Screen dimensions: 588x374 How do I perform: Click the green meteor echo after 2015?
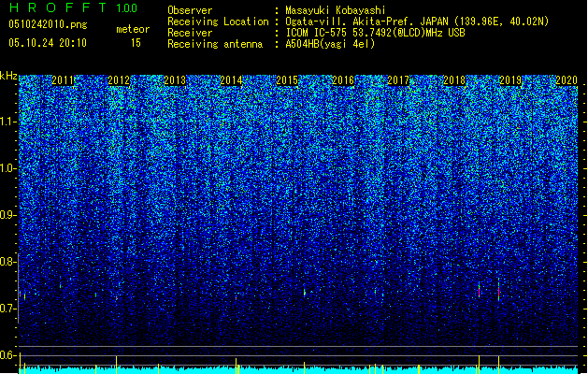(x=305, y=291)
